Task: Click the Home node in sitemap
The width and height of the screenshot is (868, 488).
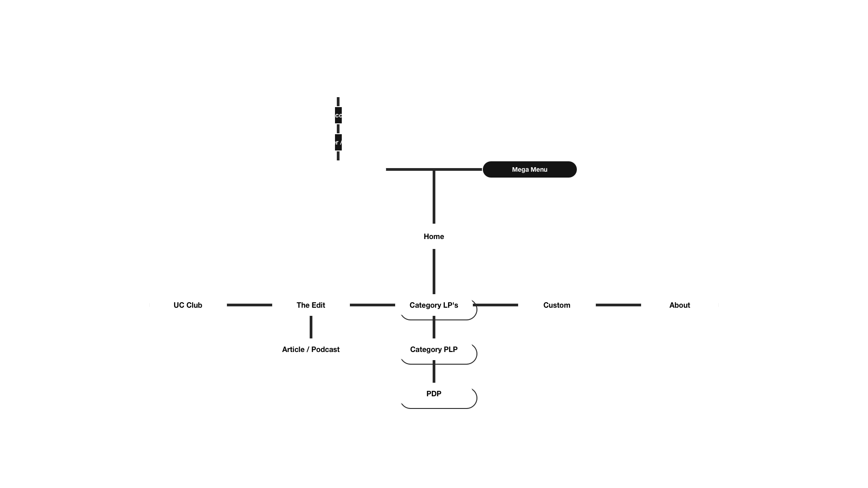Action: 434,237
